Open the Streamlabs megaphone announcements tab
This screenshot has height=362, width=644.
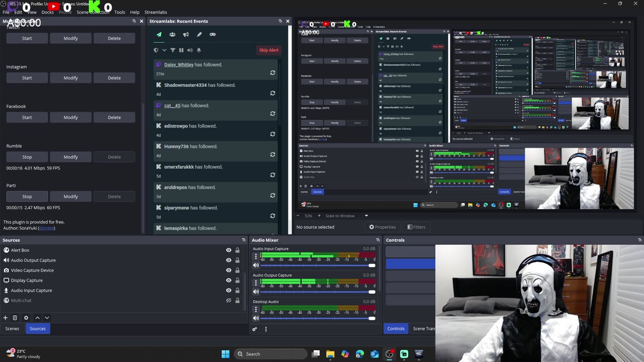[186, 35]
